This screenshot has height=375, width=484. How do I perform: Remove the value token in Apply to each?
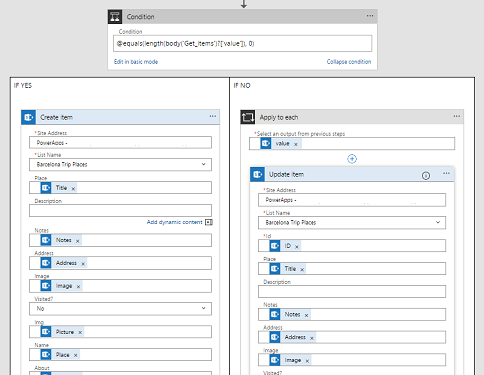pos(296,144)
